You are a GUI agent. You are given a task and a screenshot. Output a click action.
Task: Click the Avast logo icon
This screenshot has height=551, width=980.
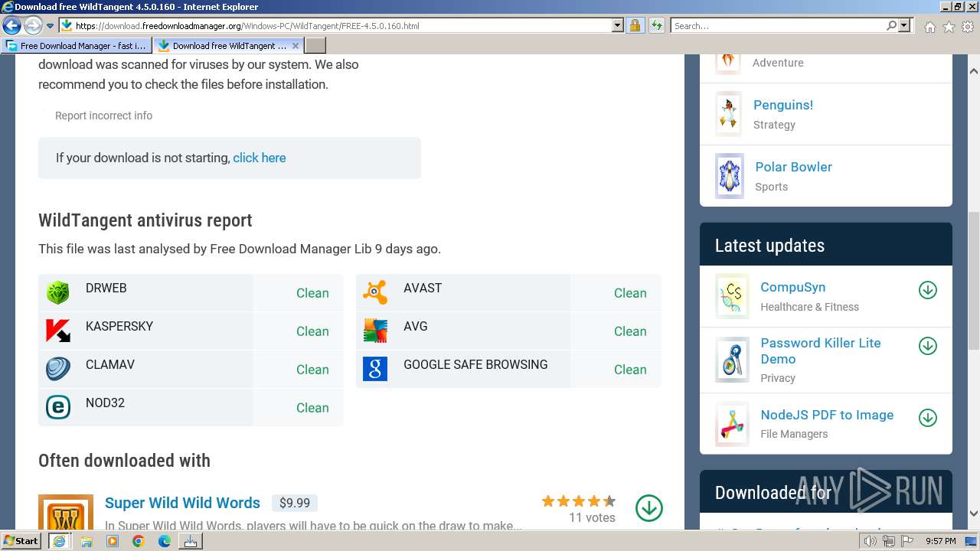[375, 292]
